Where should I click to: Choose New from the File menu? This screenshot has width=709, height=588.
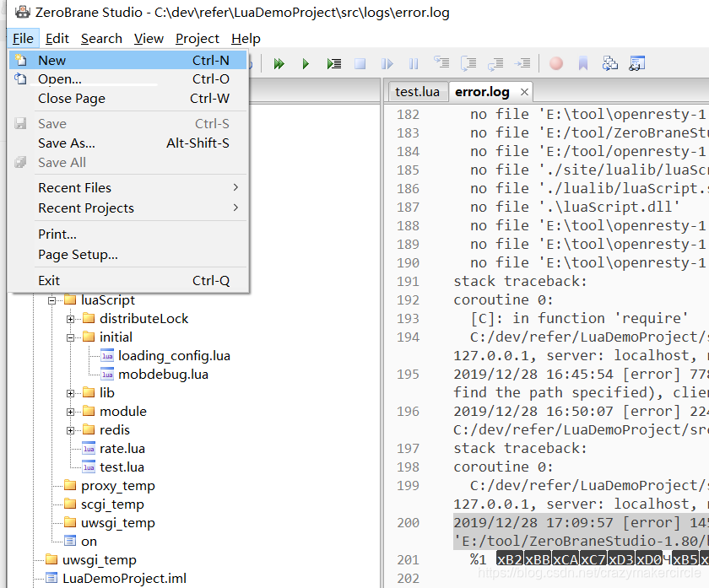point(128,60)
